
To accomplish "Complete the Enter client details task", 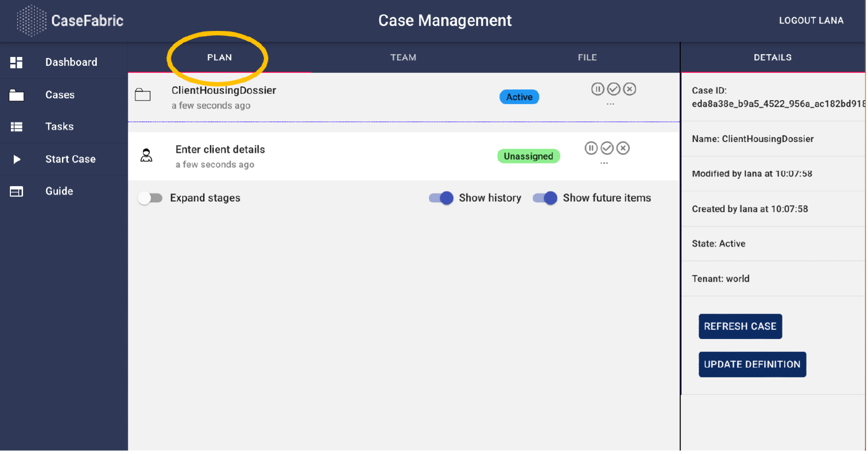I will tap(607, 148).
